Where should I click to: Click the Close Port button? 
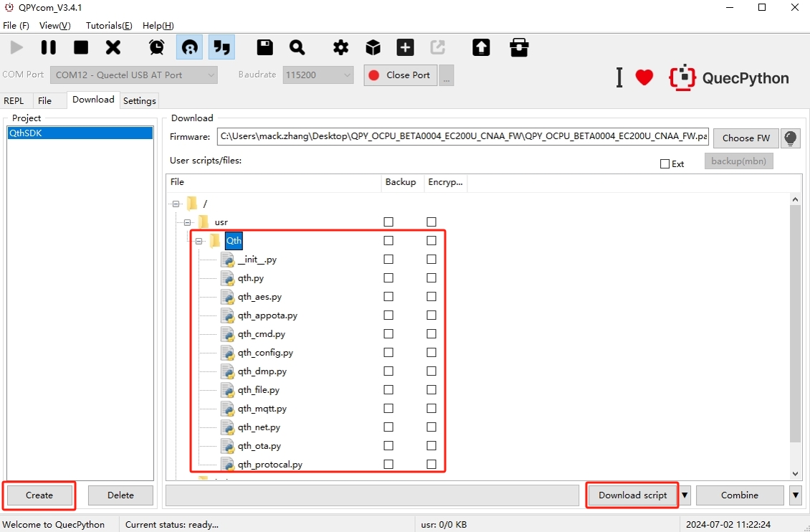(x=401, y=75)
